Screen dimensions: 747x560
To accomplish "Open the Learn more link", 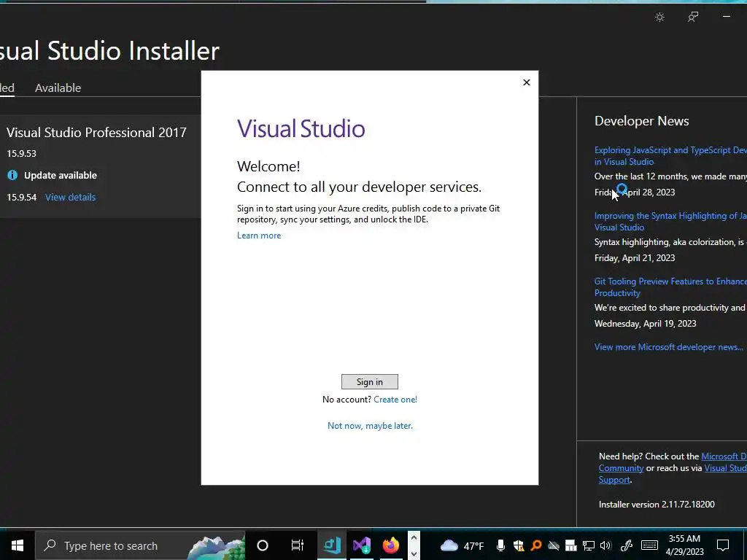I will (259, 236).
